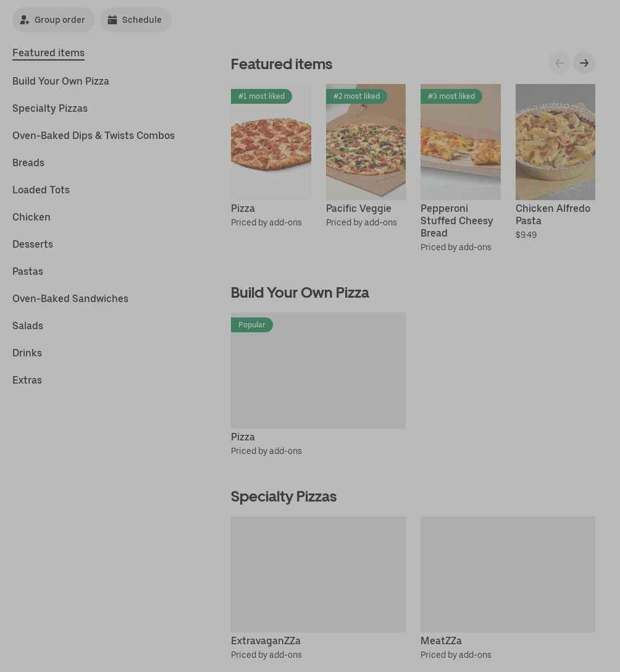Open the Loaded Tots category

[x=41, y=190]
